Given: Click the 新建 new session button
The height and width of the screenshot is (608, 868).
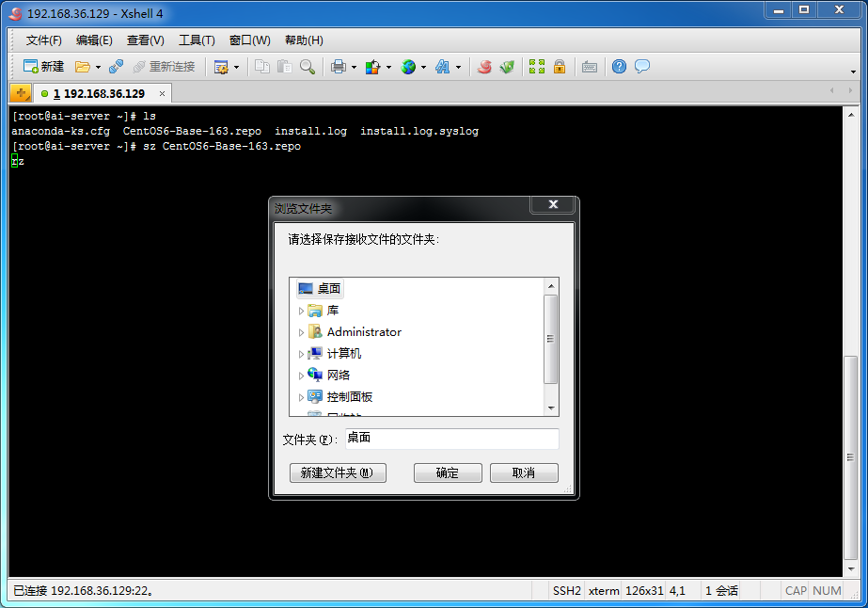Looking at the screenshot, I should tap(44, 67).
